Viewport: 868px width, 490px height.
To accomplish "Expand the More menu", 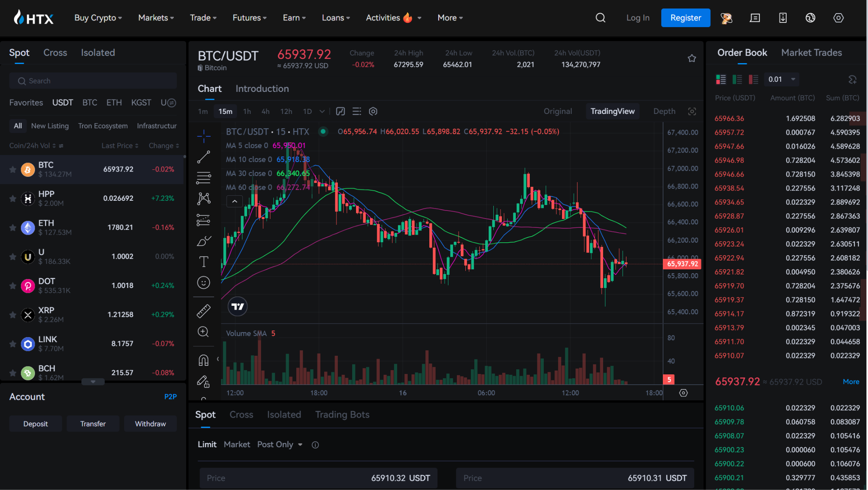I will [x=450, y=18].
